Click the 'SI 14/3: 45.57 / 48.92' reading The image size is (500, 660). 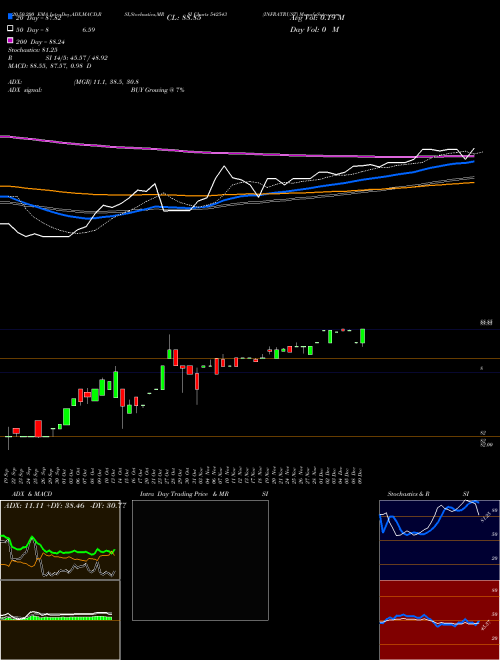(x=77, y=58)
